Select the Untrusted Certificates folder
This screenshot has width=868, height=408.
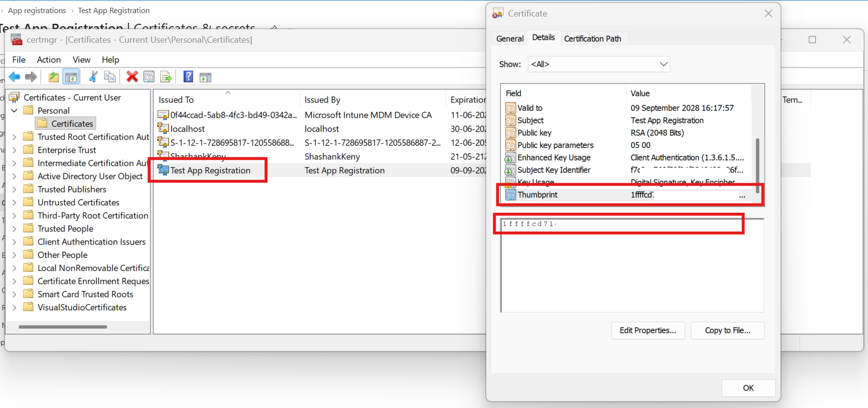tap(72, 203)
